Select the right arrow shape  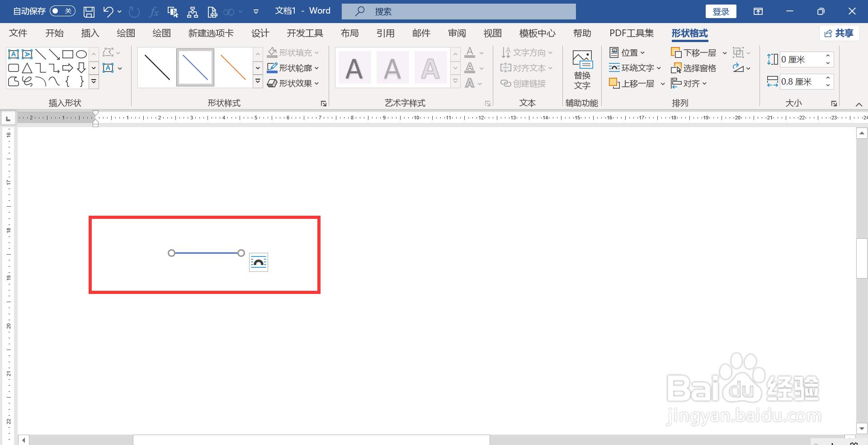(x=68, y=68)
